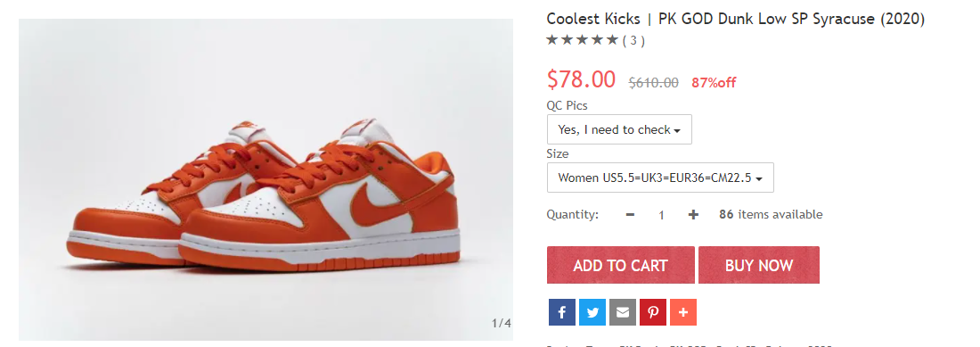Click the ADD TO CART button
Viewport: 980px width, 347px height.
pos(621,265)
